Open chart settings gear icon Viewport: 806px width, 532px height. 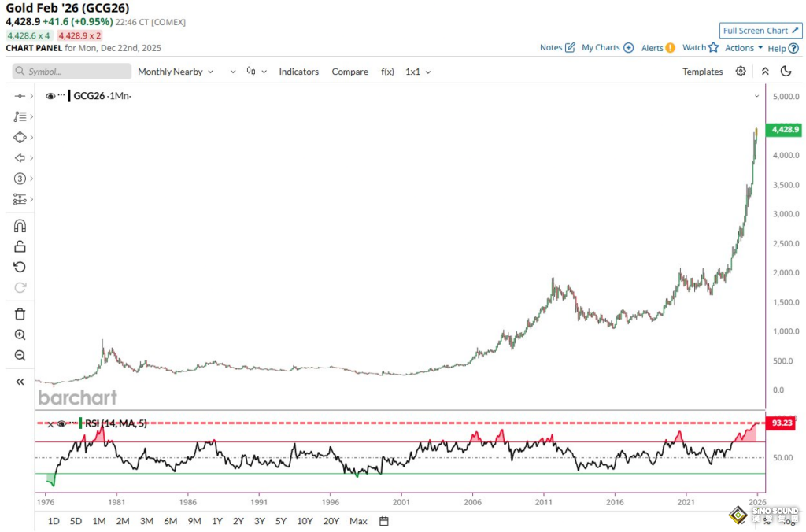tap(741, 72)
